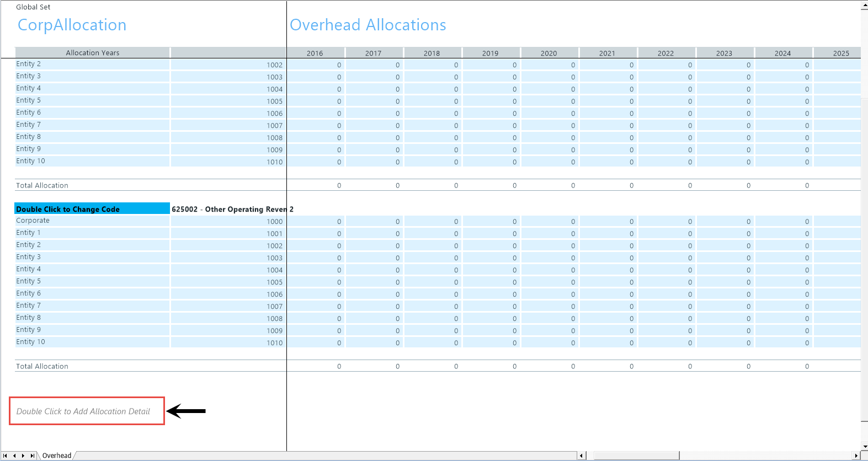Jump to the first sheet tab arrow
The height and width of the screenshot is (461, 868).
tap(5, 455)
